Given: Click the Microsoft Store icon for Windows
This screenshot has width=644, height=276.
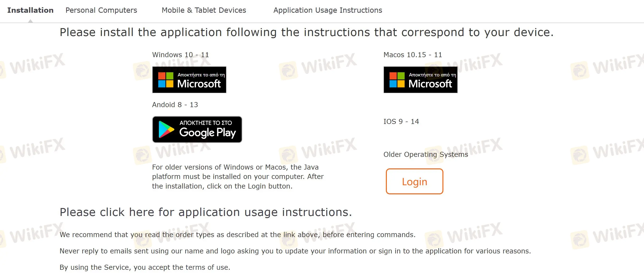Looking at the screenshot, I should pyautogui.click(x=189, y=79).
